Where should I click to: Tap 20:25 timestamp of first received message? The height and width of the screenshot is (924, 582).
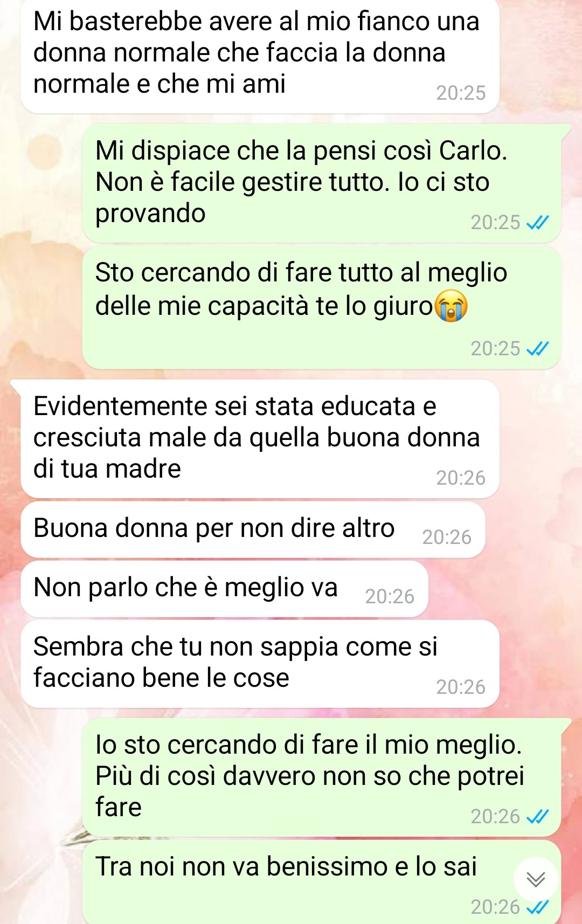(x=461, y=93)
